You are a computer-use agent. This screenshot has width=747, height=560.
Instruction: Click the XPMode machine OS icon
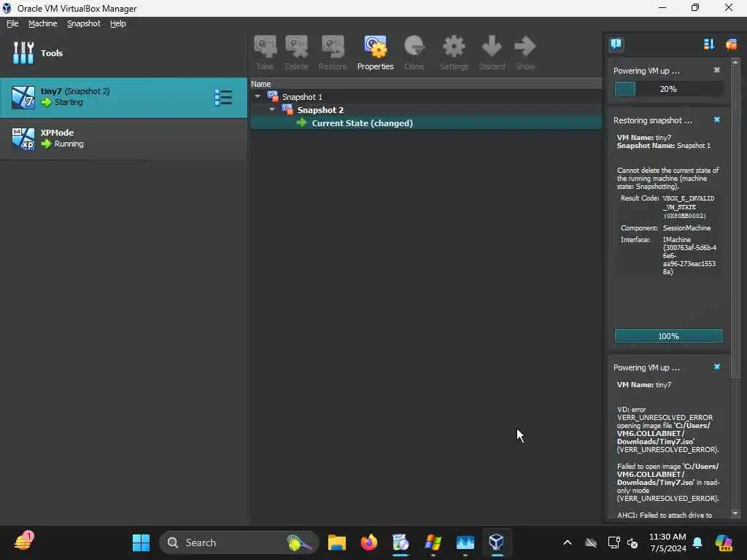23,139
